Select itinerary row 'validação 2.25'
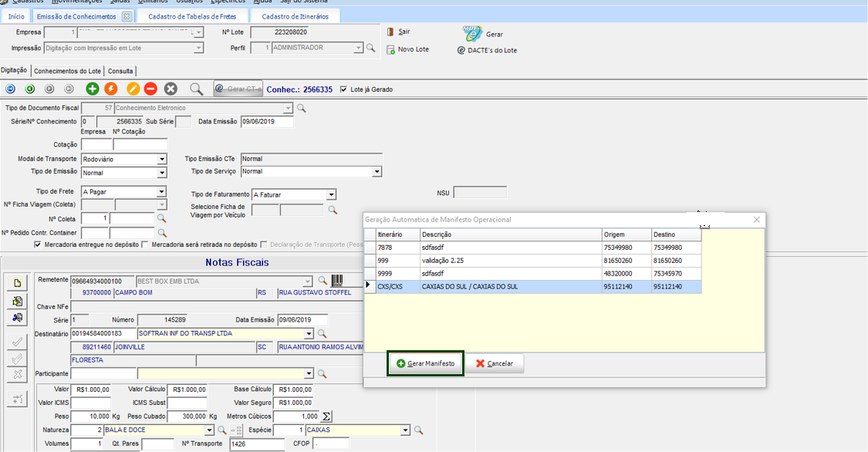This screenshot has width=868, height=452. coord(511,261)
